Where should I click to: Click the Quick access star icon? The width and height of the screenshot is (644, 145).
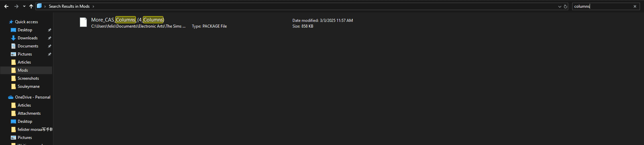(x=11, y=22)
